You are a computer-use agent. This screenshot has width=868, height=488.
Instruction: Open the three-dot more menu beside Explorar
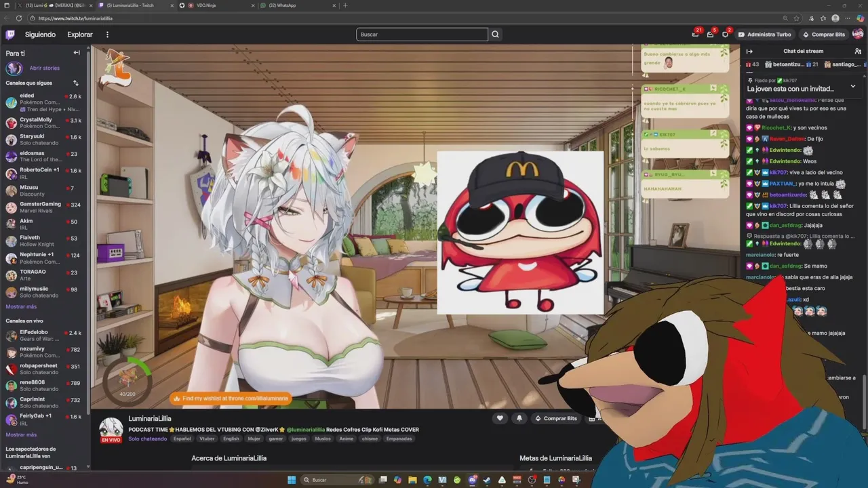pos(107,35)
